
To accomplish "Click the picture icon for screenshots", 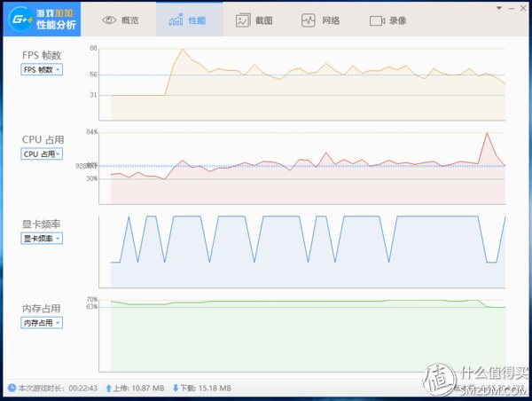I will click(x=243, y=20).
